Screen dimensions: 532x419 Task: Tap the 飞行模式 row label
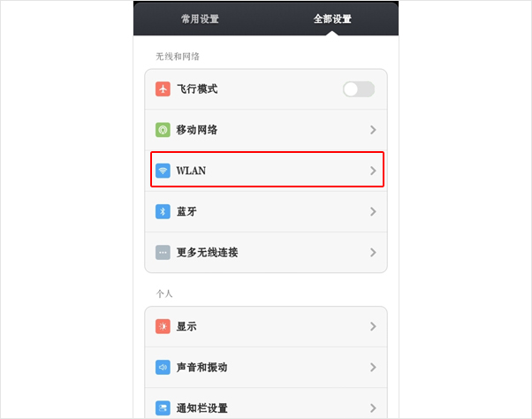click(x=197, y=89)
